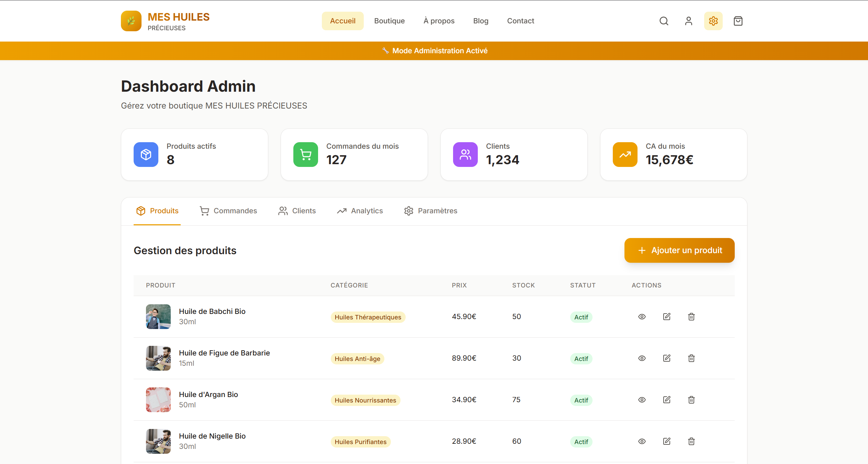Click the purple Clients people icon
The image size is (868, 464).
465,155
